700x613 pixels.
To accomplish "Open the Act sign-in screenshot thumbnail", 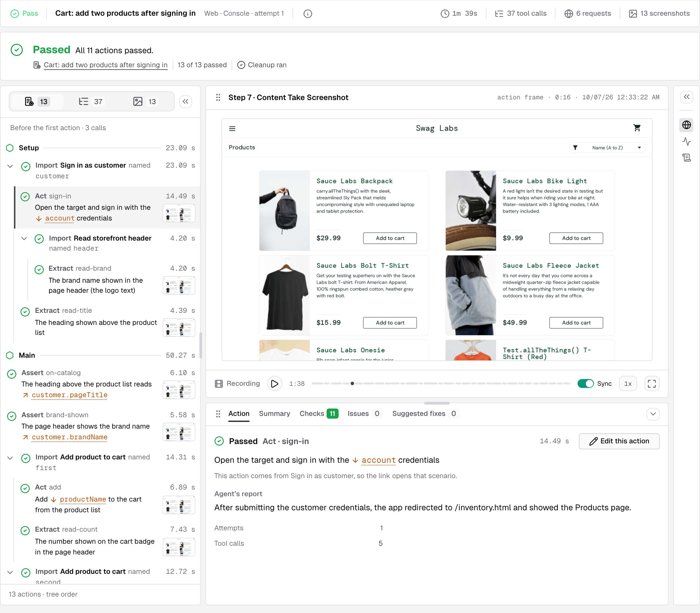I will click(179, 213).
